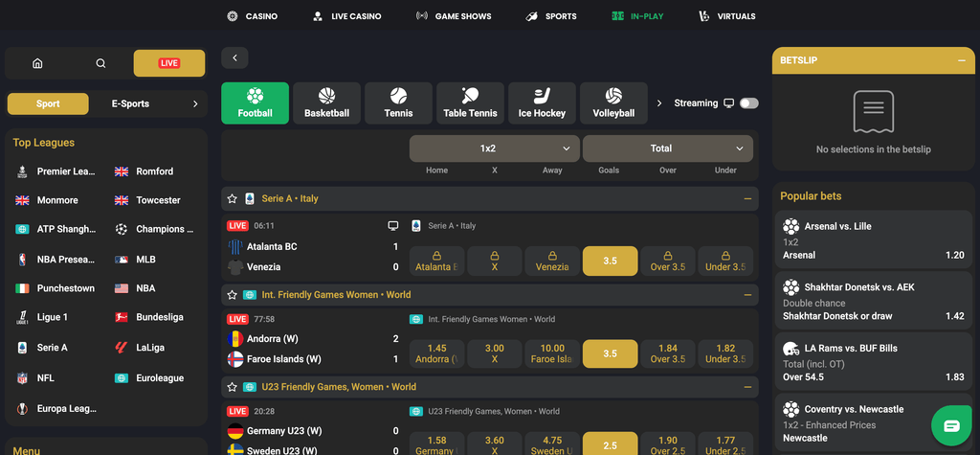Open Europa League in Top Leagues
This screenshot has height=455, width=980.
coord(56,409)
